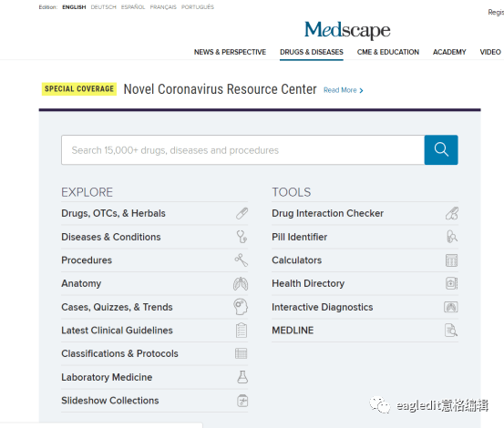Go to CME & Education section
The width and height of the screenshot is (504, 428).
[x=388, y=52]
